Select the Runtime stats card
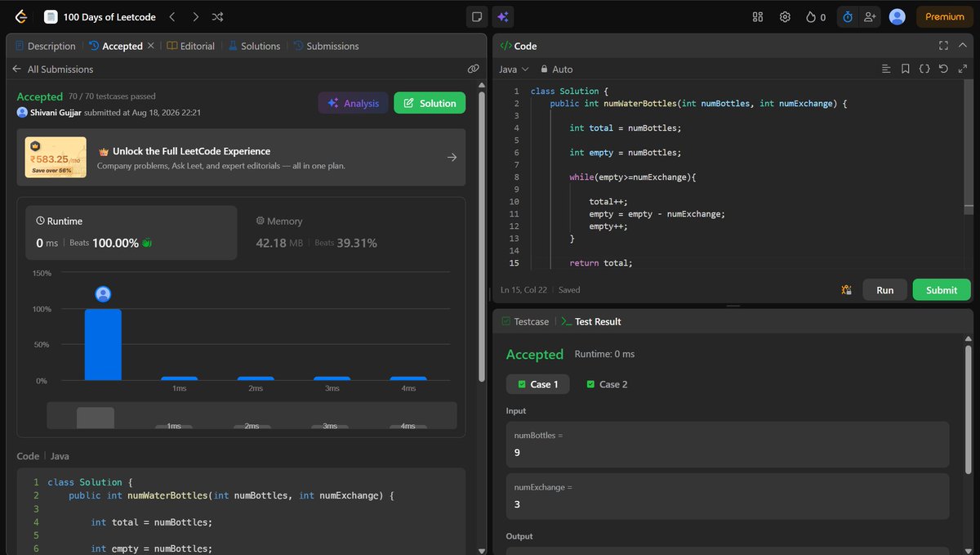Viewport: 980px width, 555px height. click(131, 233)
